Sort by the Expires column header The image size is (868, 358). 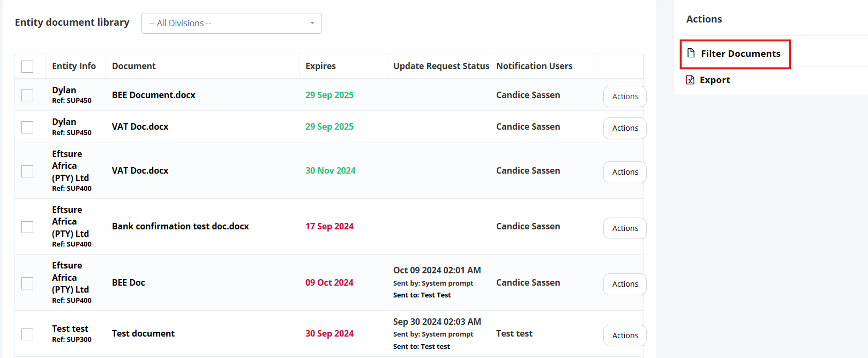pos(320,66)
